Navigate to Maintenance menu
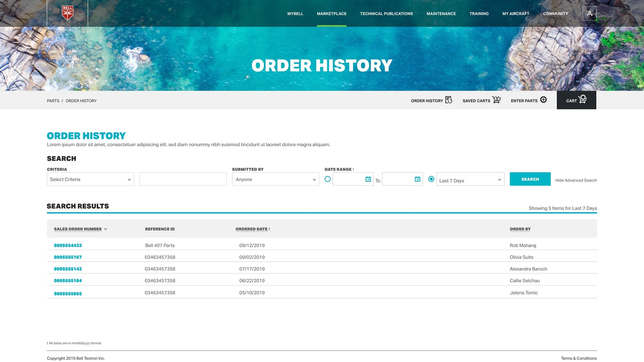The width and height of the screenshot is (644, 362). 441,14
